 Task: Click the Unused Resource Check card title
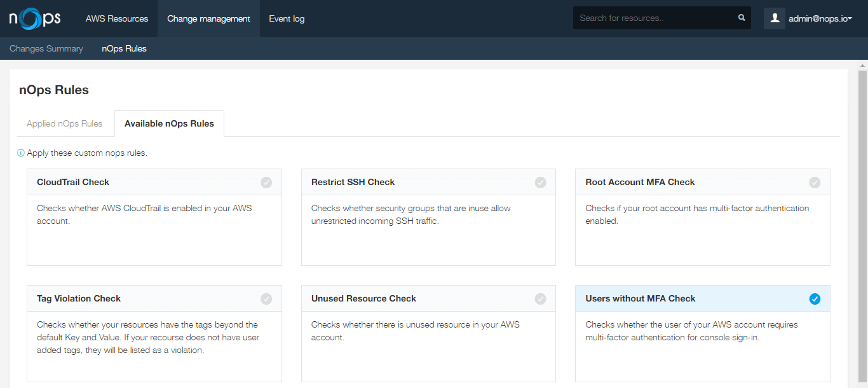point(363,298)
